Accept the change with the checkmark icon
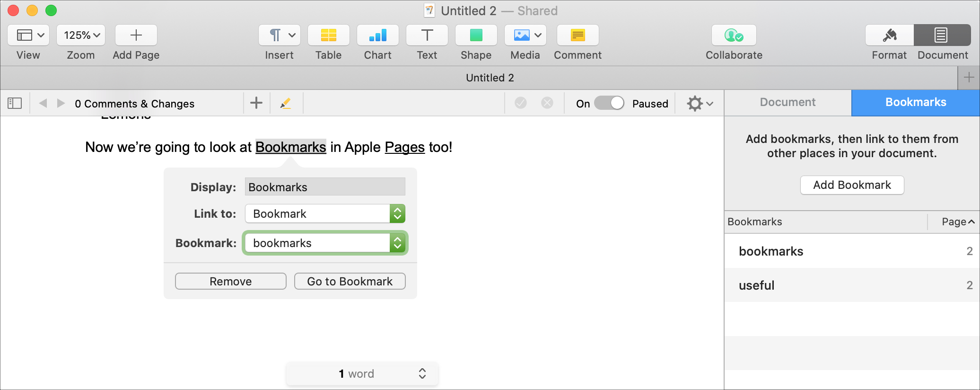The height and width of the screenshot is (390, 980). tap(521, 103)
